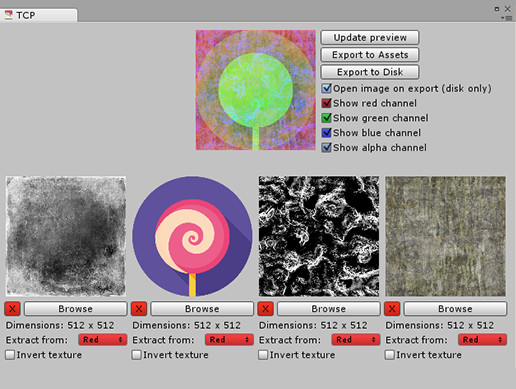The image size is (516, 389).
Task: Click Export to Disk
Action: (x=370, y=72)
